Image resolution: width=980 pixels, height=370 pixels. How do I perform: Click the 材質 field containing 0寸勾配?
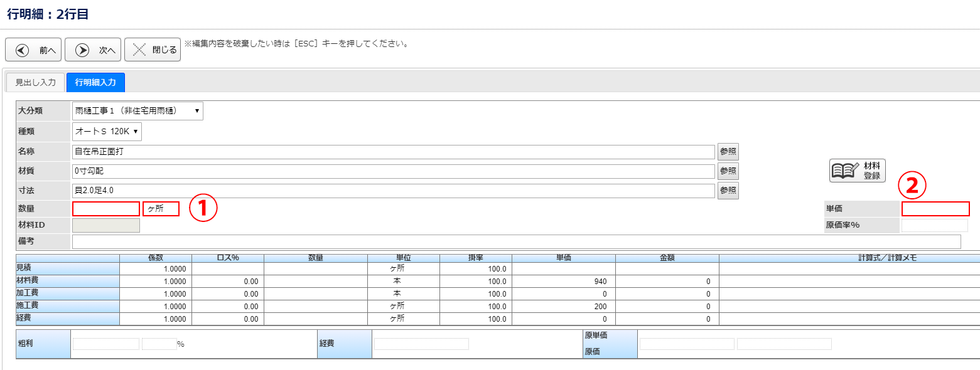point(393,171)
